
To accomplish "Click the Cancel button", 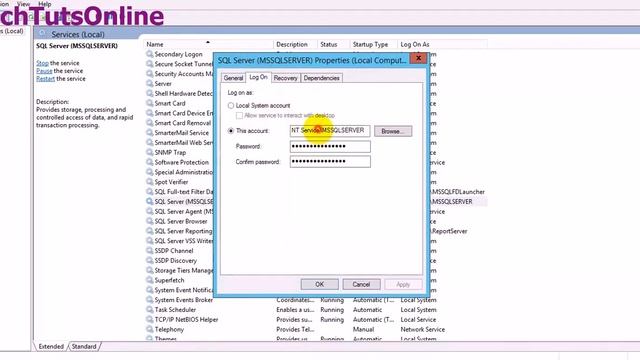I will coord(361,284).
